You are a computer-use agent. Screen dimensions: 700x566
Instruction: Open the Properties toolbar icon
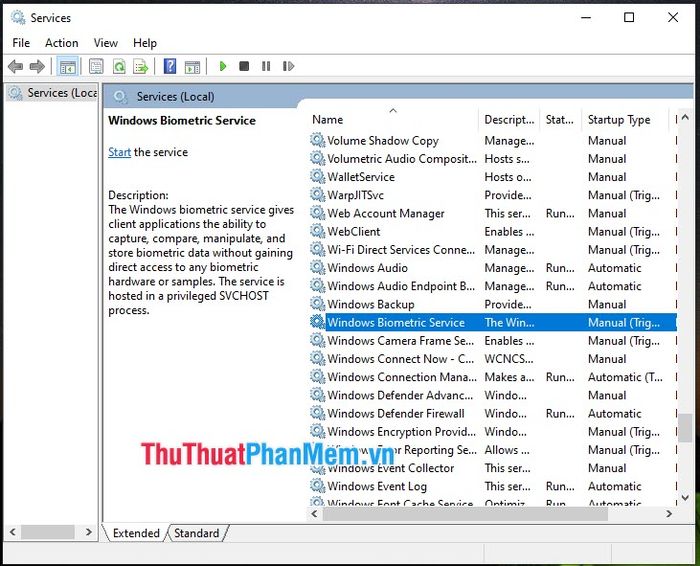coord(96,67)
